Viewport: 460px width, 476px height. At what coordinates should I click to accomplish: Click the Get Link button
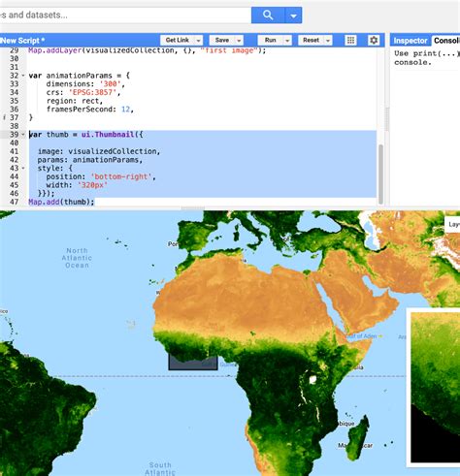(x=178, y=40)
